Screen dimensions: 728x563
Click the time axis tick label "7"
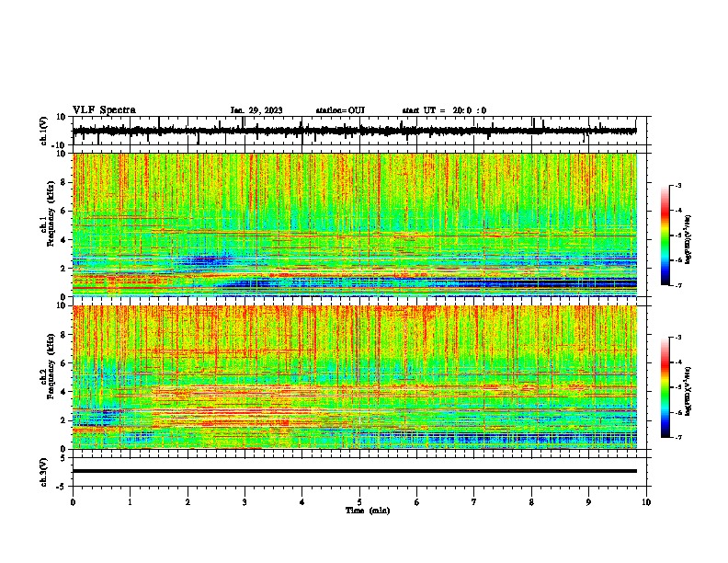tap(474, 502)
